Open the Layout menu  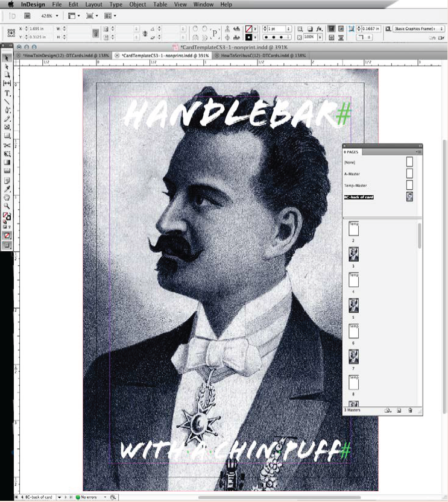93,4
